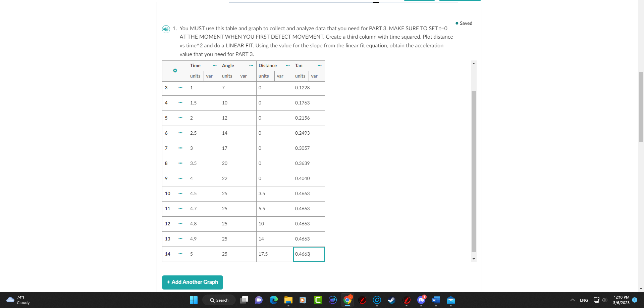Open Camtasia from taskbar
Viewport: 644px width, 308px height.
pos(318,300)
